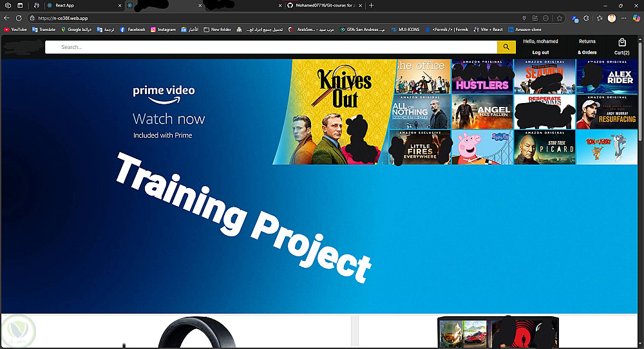Open the Andy Murray Resurfacing thumbnail
This screenshot has height=349, width=644.
607,112
